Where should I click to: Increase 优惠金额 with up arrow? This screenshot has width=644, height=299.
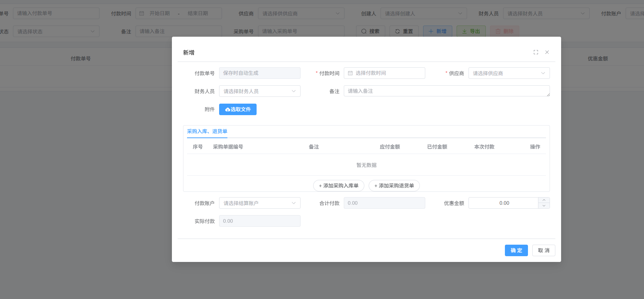coord(544,200)
